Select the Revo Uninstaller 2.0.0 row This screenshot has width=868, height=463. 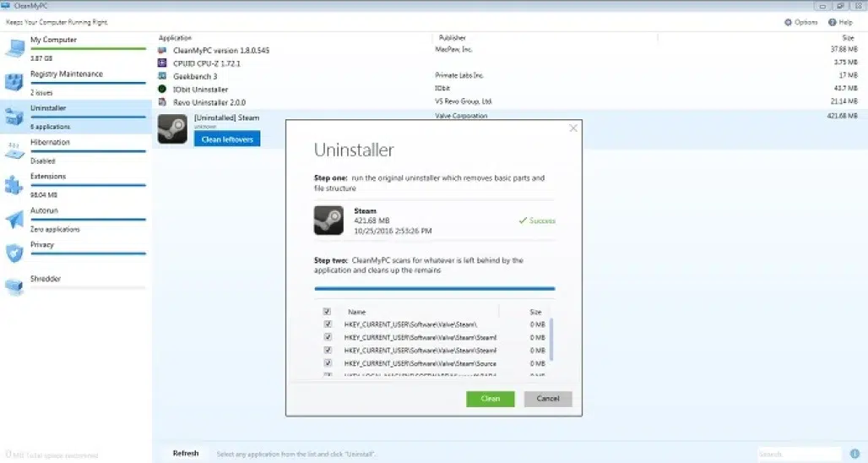[x=509, y=102]
